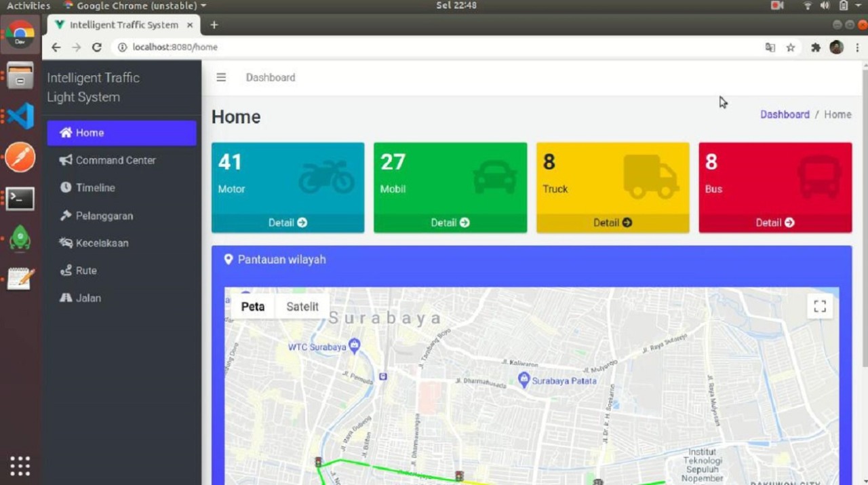The image size is (868, 485).
Task: Open the Google Chrome app menu dropdown
Action: click(x=136, y=5)
